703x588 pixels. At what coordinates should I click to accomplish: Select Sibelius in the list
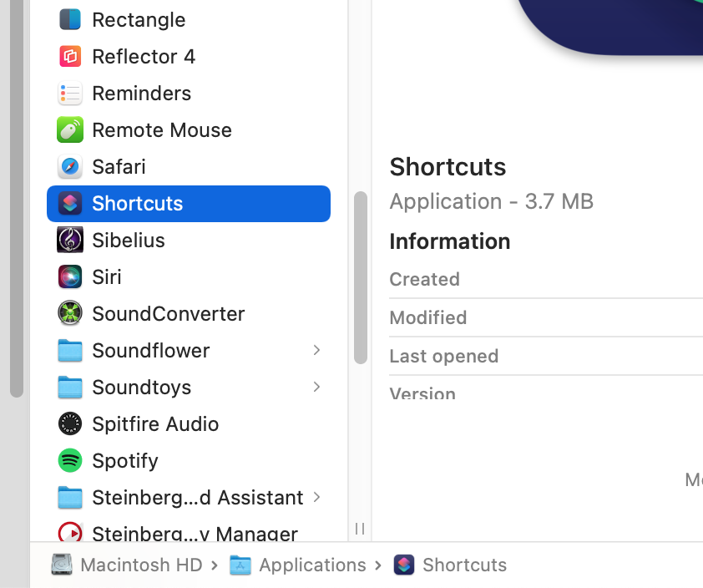[x=129, y=241]
